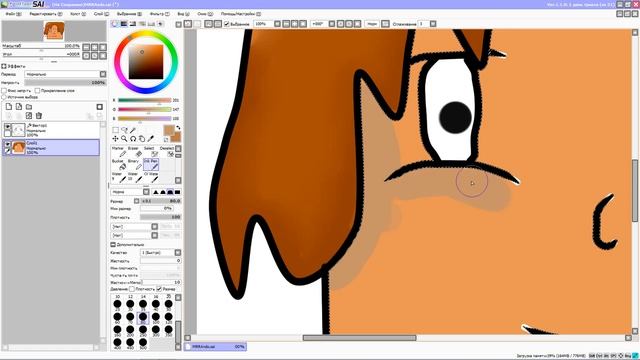Select the flat brush edge shape
The height and width of the screenshot is (360, 640).
pyautogui.click(x=178, y=192)
